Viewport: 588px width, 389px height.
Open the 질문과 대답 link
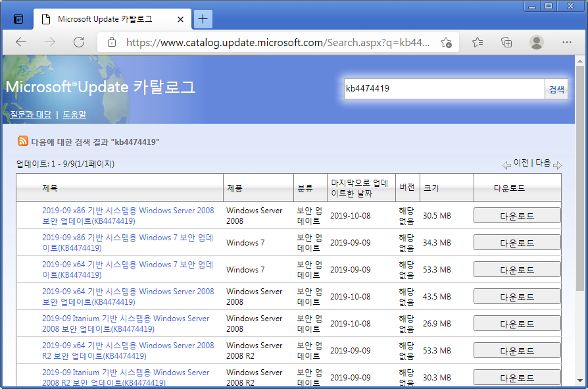[31, 115]
